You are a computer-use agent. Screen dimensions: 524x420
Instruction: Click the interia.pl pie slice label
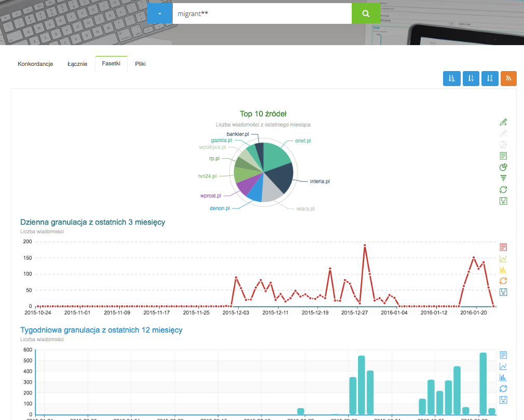point(320,181)
